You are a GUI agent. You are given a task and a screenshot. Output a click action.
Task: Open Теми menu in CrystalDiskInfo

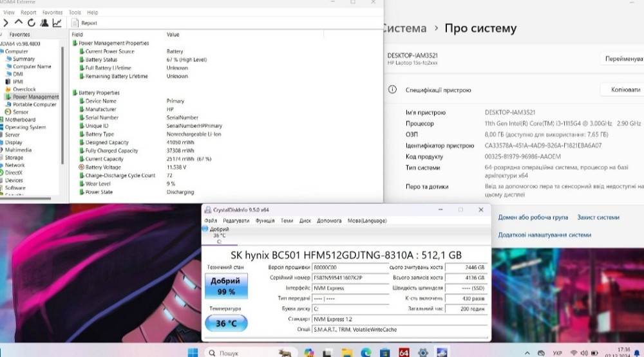[287, 221]
